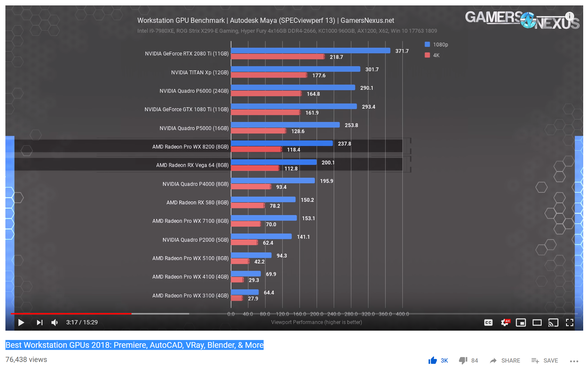Viewport: 588px width, 371px height.
Task: Click NVIDIA Quadro P2000 (5GB) label
Action: pos(196,240)
